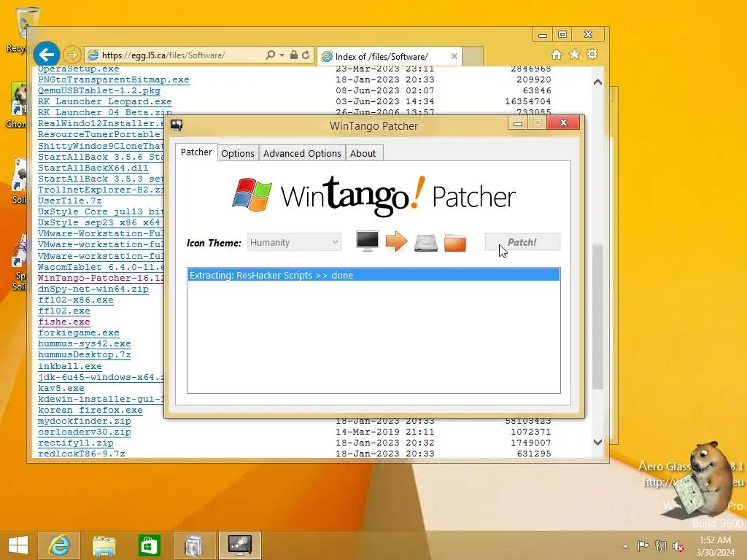
Task: Open inkball.exe link
Action: coord(69,366)
